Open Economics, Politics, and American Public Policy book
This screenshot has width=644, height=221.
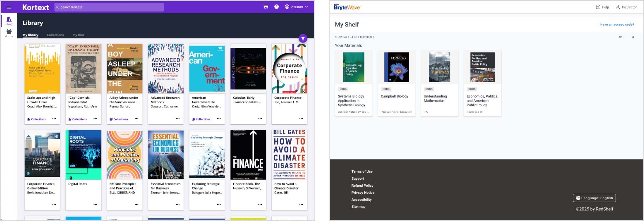click(482, 83)
